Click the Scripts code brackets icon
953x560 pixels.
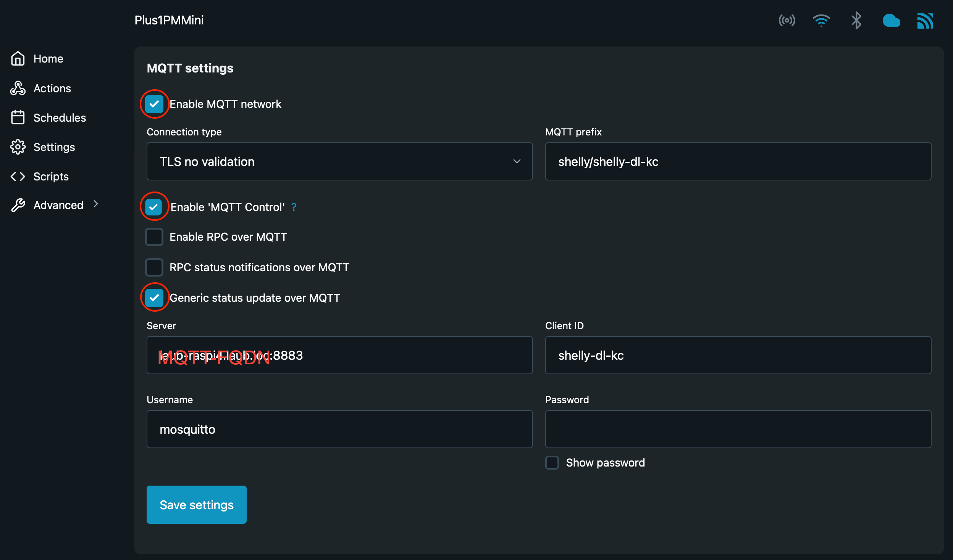[x=18, y=176]
